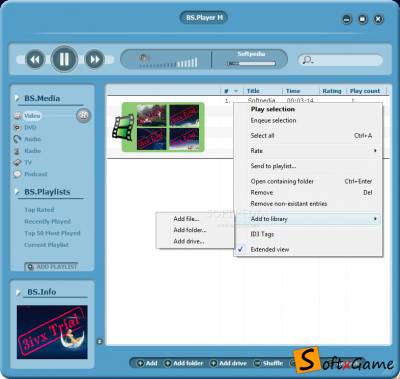The width and height of the screenshot is (400, 379).
Task: Click the fast-forward playback button
Action: point(94,60)
